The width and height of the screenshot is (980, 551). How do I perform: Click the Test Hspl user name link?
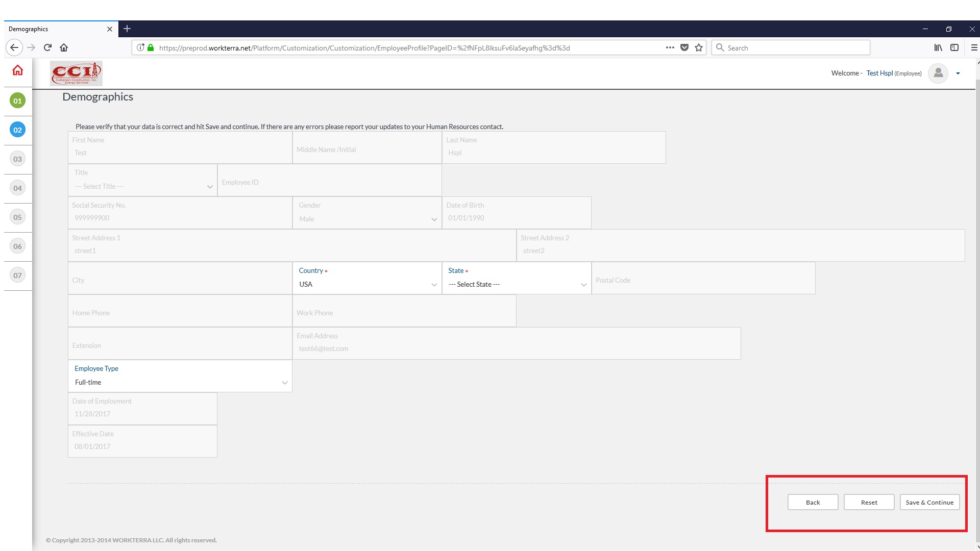(x=879, y=73)
